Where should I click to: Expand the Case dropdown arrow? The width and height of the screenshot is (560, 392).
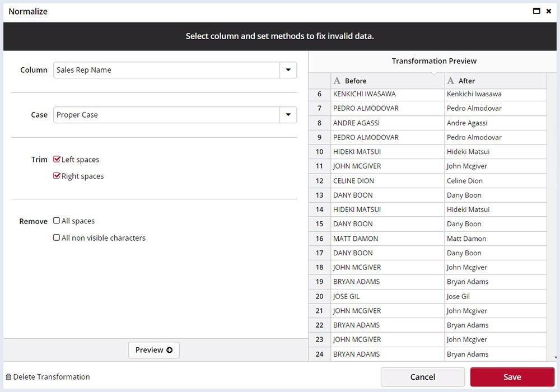pyautogui.click(x=288, y=115)
